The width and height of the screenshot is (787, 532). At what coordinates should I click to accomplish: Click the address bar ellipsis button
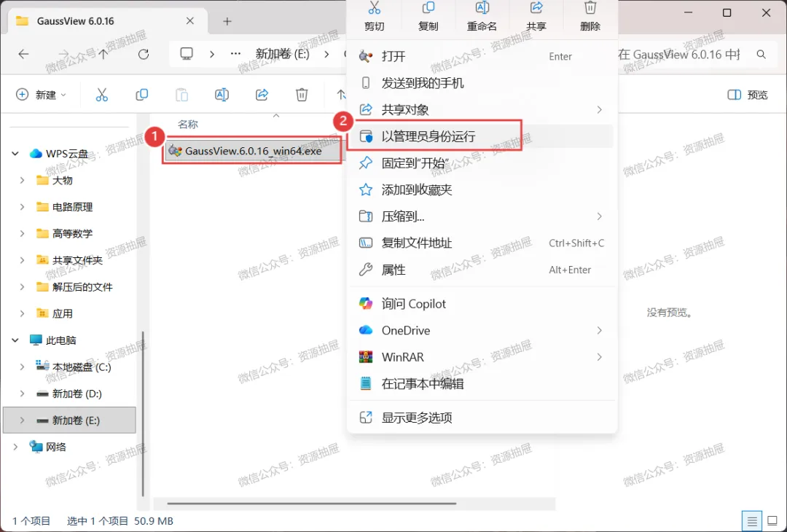235,54
